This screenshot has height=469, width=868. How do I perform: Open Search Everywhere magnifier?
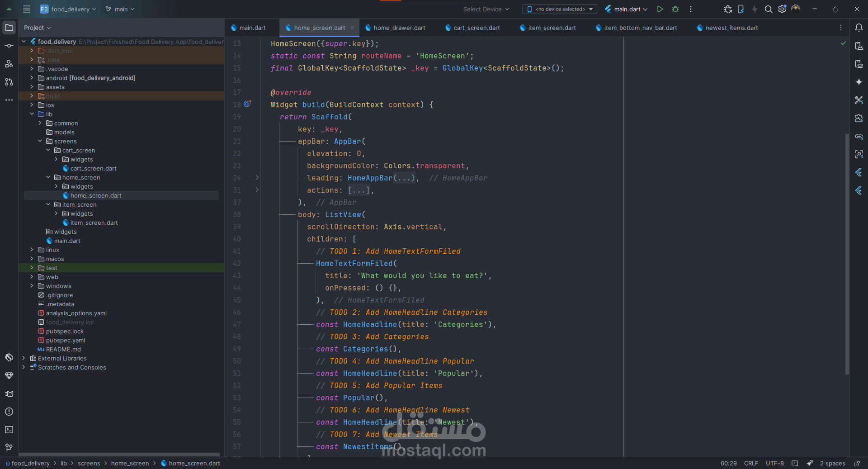tap(769, 9)
